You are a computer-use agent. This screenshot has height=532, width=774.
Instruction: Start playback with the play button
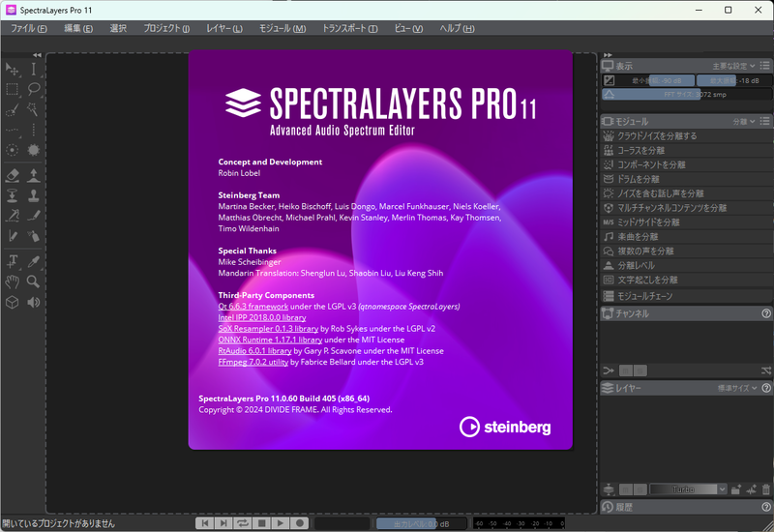pos(281,523)
